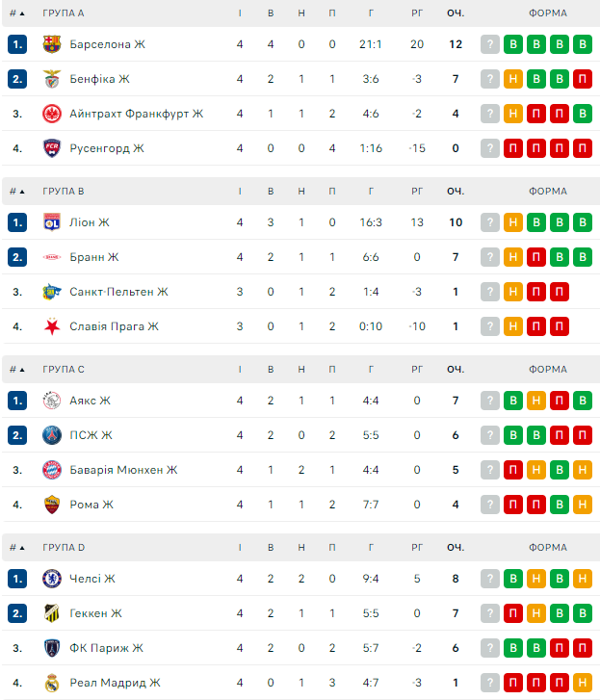Click Slavia Praha's rank number 4
Viewport: 600px width, 700px height.
click(x=17, y=326)
